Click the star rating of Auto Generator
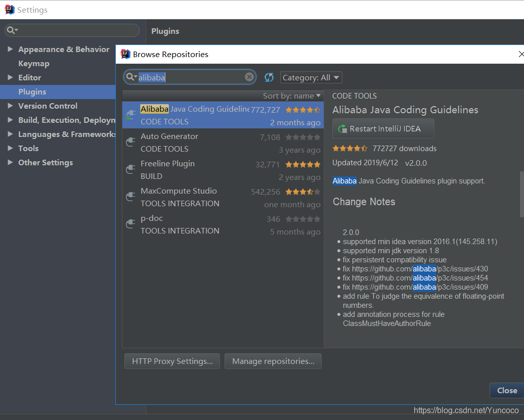The width and height of the screenshot is (524, 420). point(303,137)
